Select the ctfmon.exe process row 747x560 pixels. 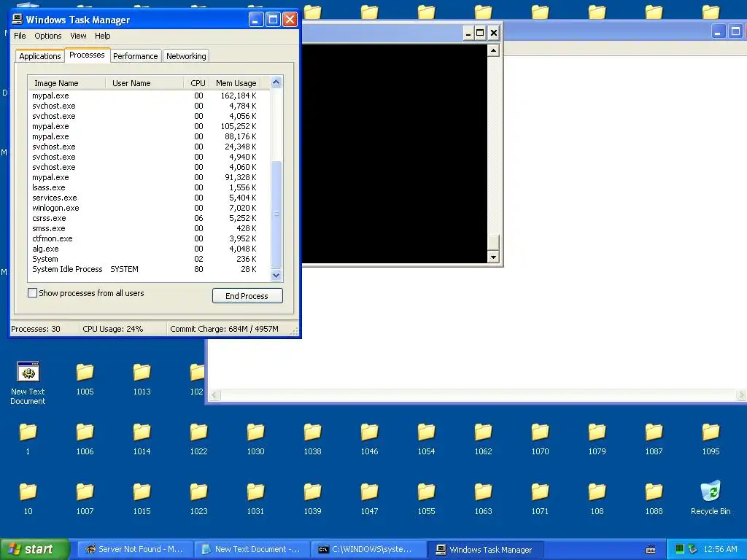(149, 238)
